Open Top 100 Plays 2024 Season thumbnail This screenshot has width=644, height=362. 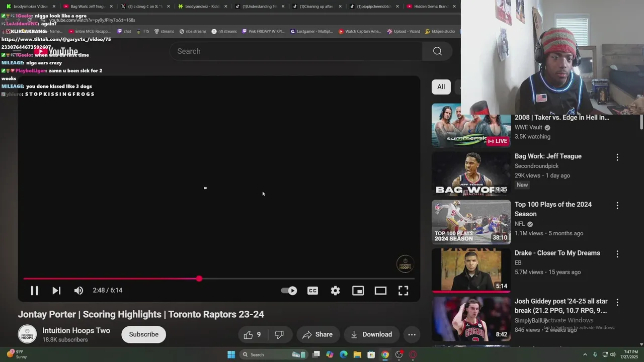[x=471, y=222]
